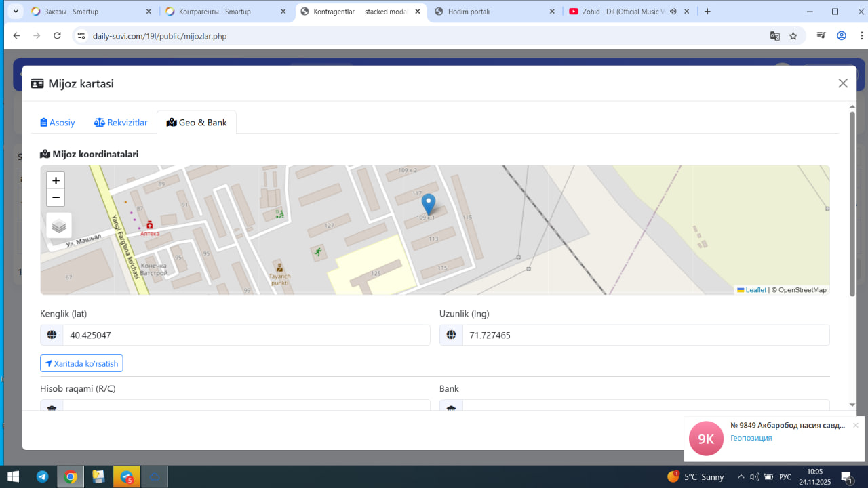Mute the Zohid - Dil tab audio
868x488 pixels.
click(x=673, y=12)
